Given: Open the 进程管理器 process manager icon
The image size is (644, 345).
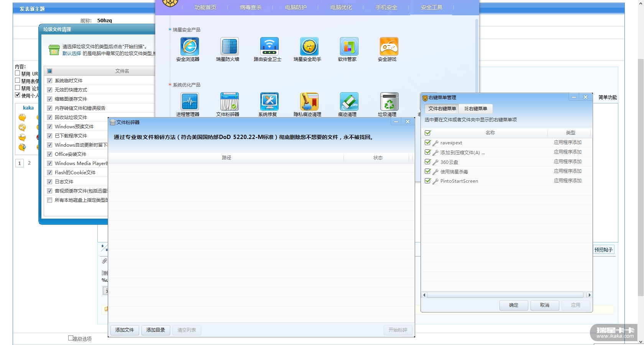Looking at the screenshot, I should point(190,102).
